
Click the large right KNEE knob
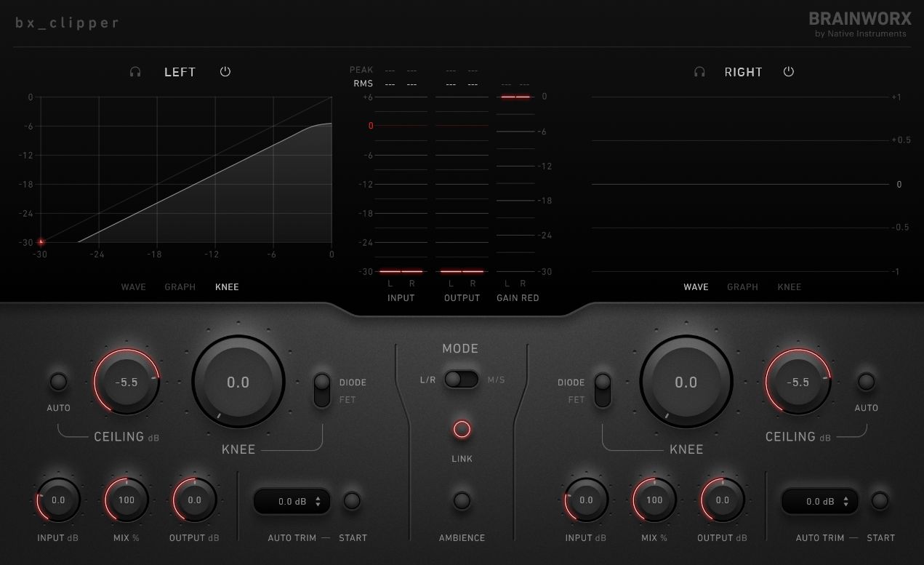tap(686, 382)
